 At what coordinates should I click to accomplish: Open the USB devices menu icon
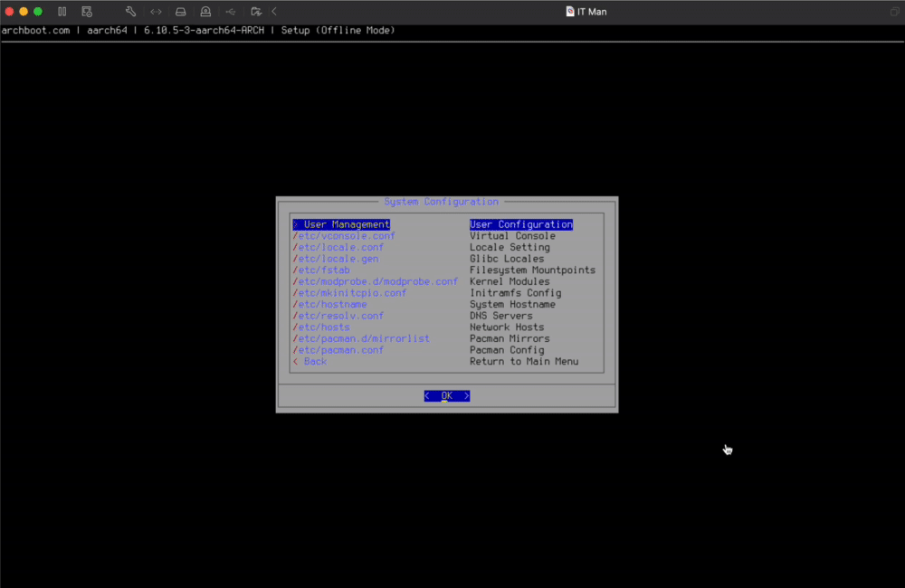(231, 11)
